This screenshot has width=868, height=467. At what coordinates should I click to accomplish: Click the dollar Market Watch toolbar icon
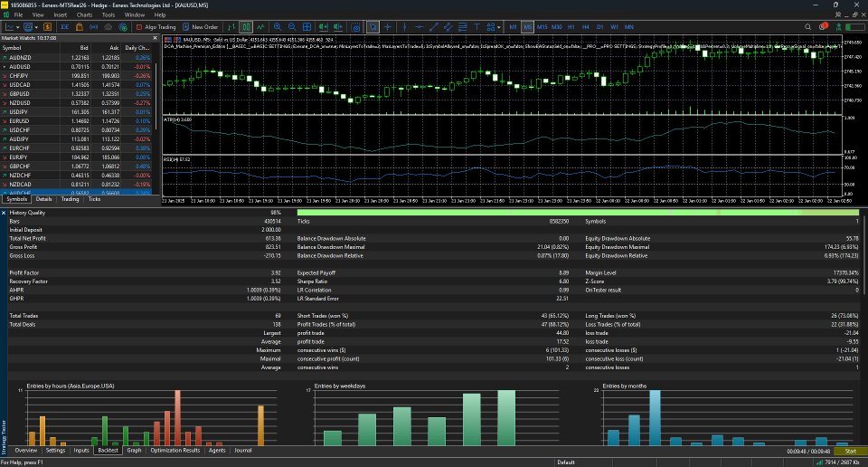point(48,26)
